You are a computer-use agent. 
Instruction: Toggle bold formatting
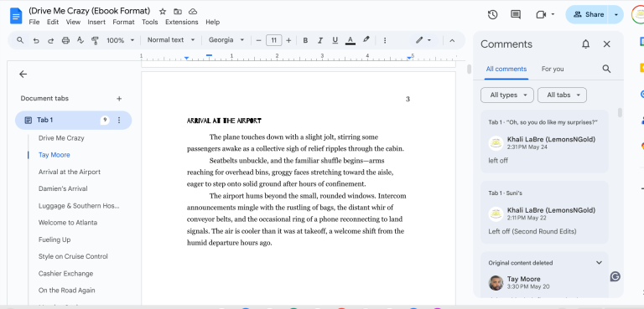305,40
